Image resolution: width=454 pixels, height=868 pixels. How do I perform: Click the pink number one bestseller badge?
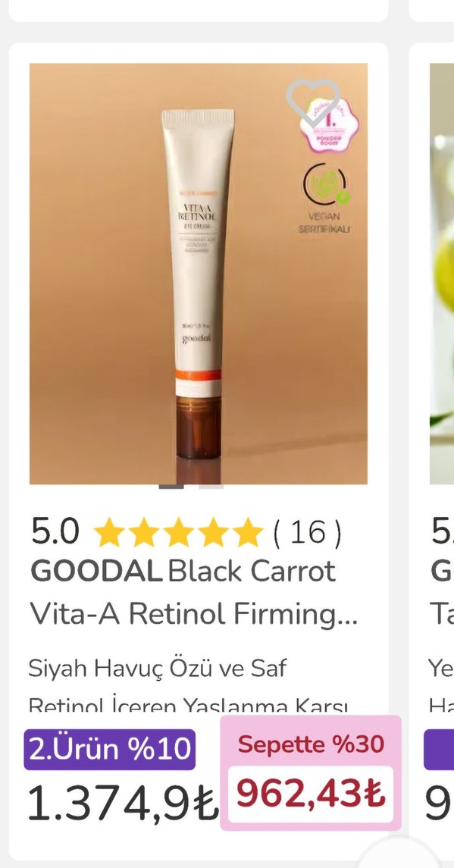coord(330,124)
